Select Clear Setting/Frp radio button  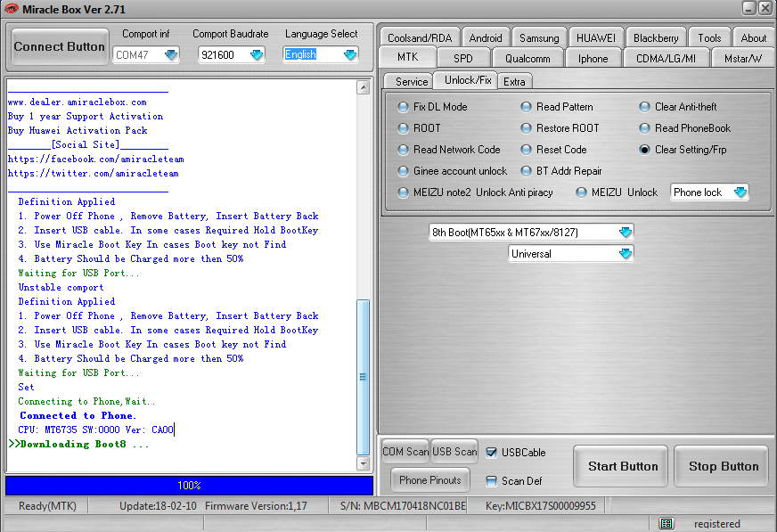pyautogui.click(x=645, y=150)
